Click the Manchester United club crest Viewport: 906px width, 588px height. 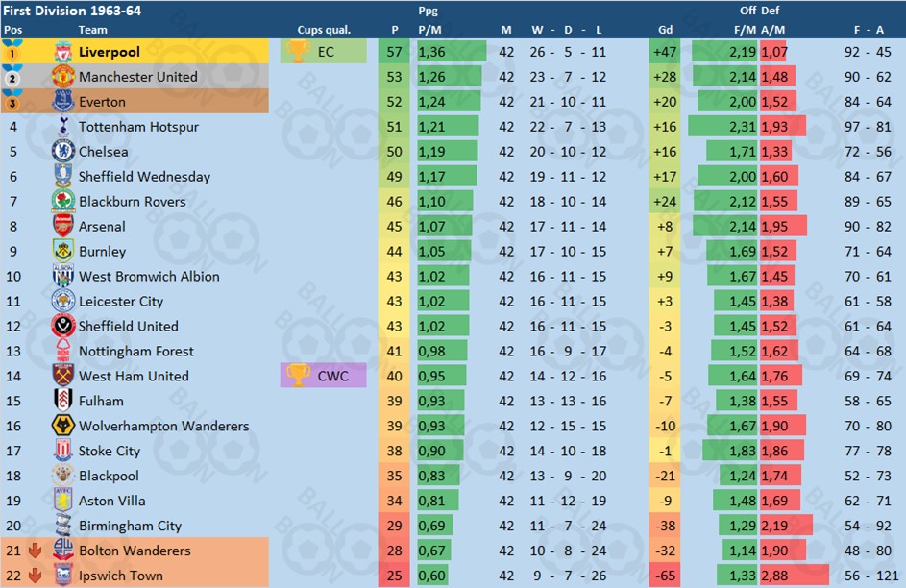(x=63, y=77)
